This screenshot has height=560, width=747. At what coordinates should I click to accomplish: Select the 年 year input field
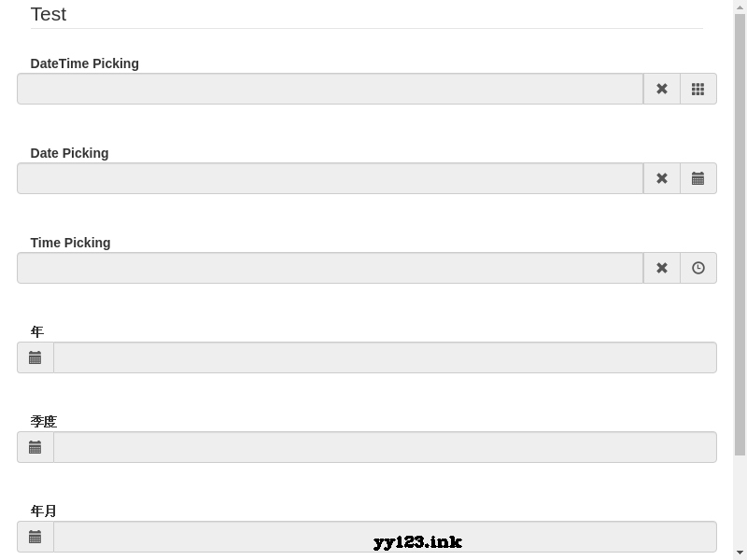click(x=385, y=357)
